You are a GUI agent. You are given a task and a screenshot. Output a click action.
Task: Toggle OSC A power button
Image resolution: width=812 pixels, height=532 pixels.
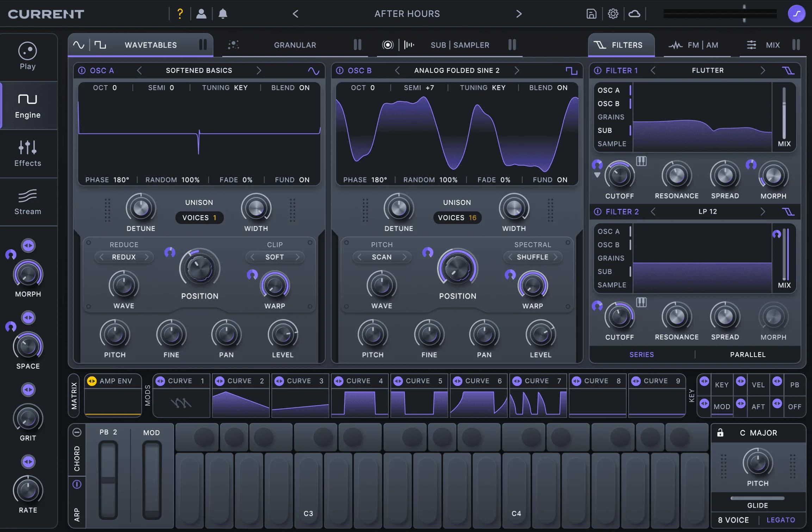pos(82,70)
